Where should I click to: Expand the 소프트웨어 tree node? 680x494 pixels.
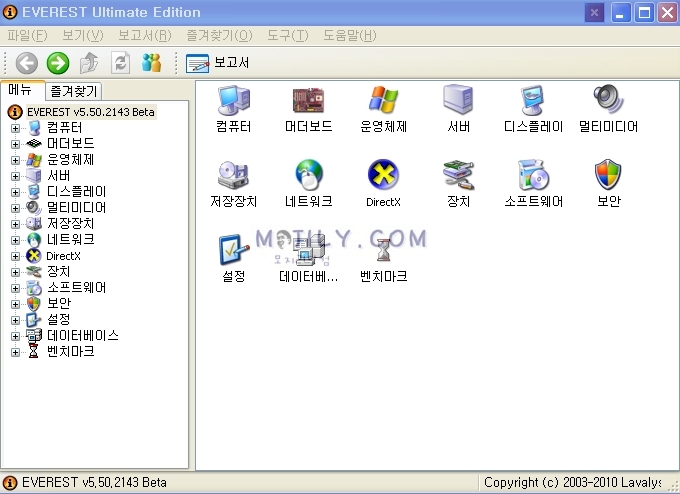15,288
